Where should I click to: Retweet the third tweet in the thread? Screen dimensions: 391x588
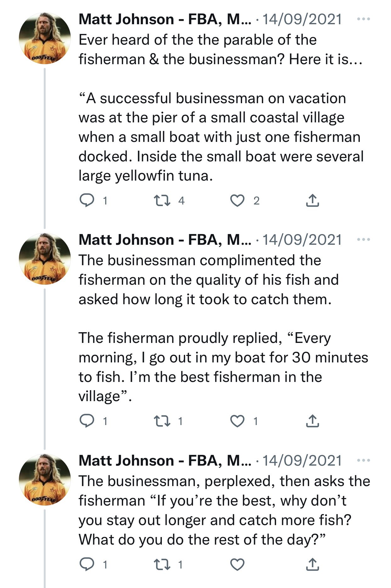coord(162,565)
